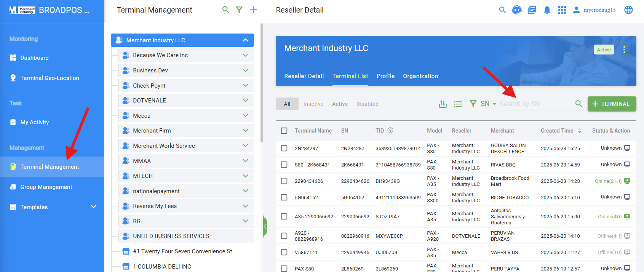644x272 pixels.
Task: Click online status icon for 2290434626 row
Action: click(x=627, y=181)
